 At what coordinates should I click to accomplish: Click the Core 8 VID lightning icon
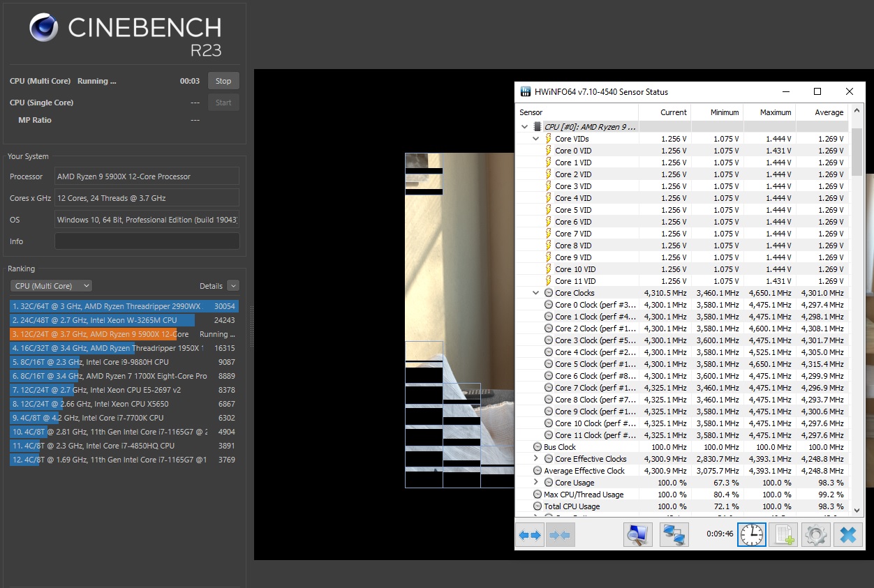[549, 246]
